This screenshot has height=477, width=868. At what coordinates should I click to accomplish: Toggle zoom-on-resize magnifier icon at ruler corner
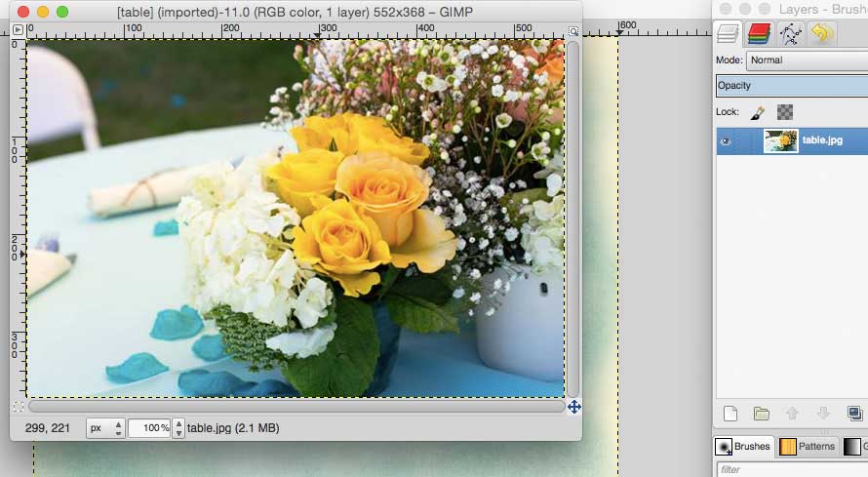tap(573, 31)
